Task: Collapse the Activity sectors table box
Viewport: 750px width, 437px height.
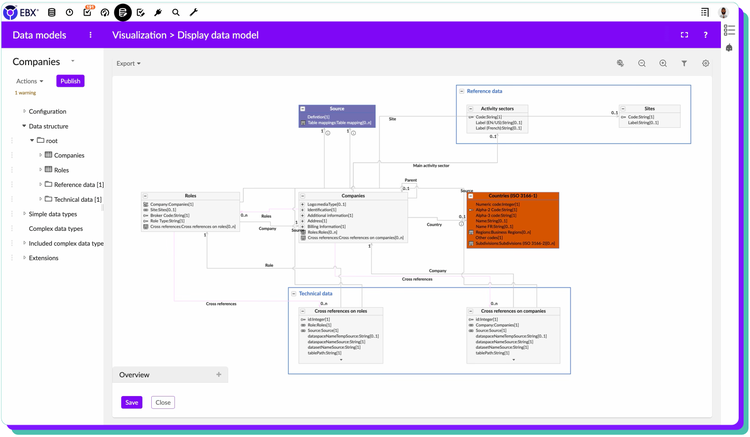Action: point(471,109)
